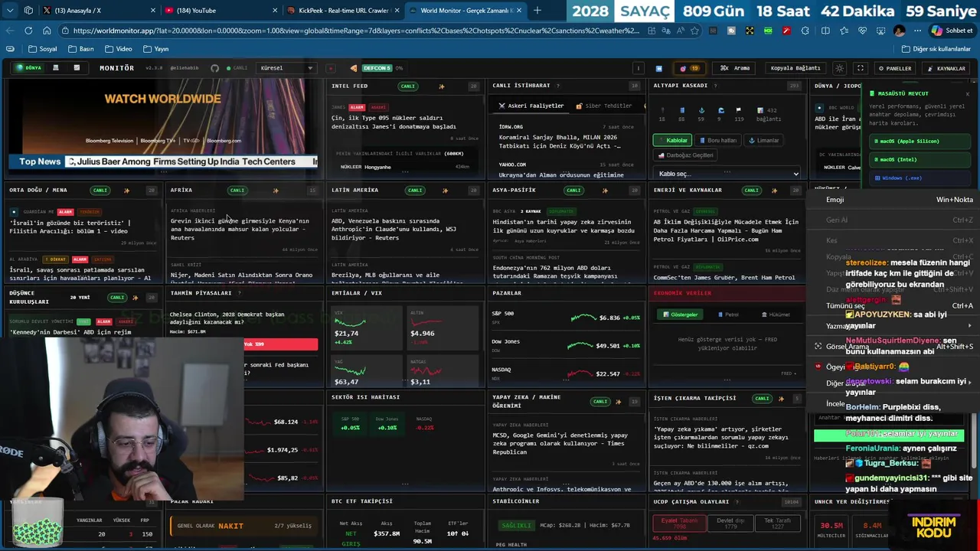Click the browser address bar URL
This screenshot has height=551, width=980.
(x=356, y=31)
